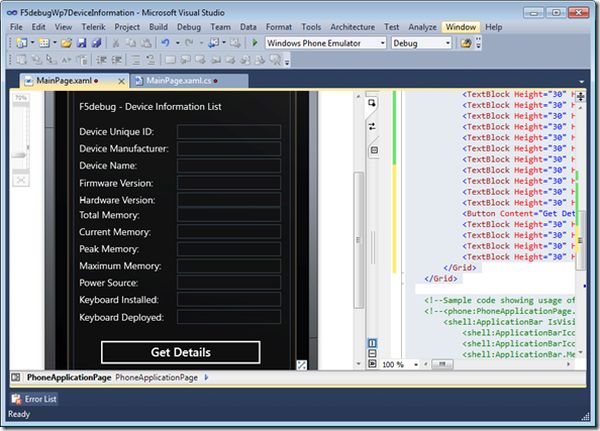Screen dimensions: 600x431
Task: Open the Windows Phone Emulator target dropdown
Action: 381,44
